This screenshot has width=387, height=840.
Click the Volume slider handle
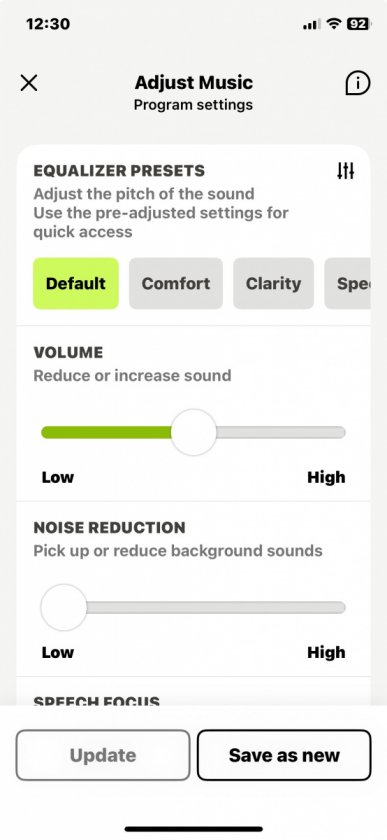tap(194, 432)
